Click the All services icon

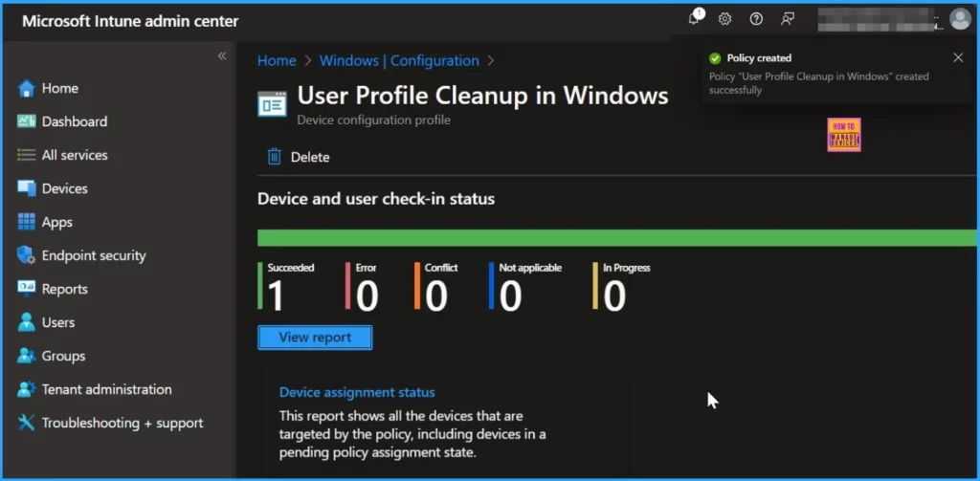[26, 155]
